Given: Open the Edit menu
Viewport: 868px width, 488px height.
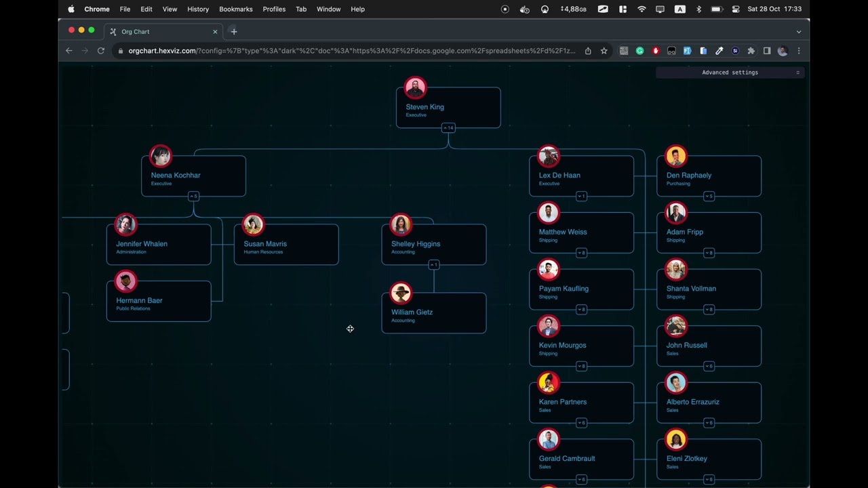Looking at the screenshot, I should tap(146, 9).
